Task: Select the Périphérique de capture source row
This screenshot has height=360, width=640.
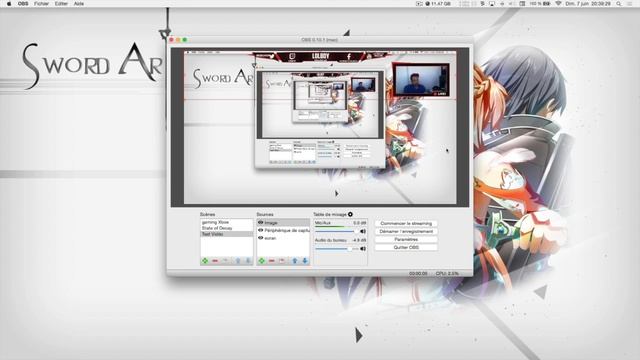Action: coord(283,230)
